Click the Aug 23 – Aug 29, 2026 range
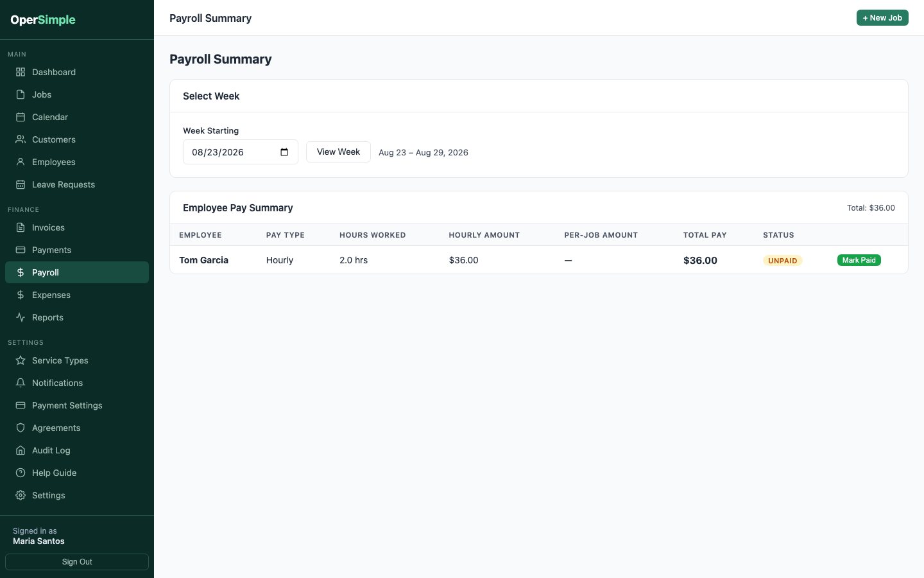The width and height of the screenshot is (924, 578). tap(424, 152)
